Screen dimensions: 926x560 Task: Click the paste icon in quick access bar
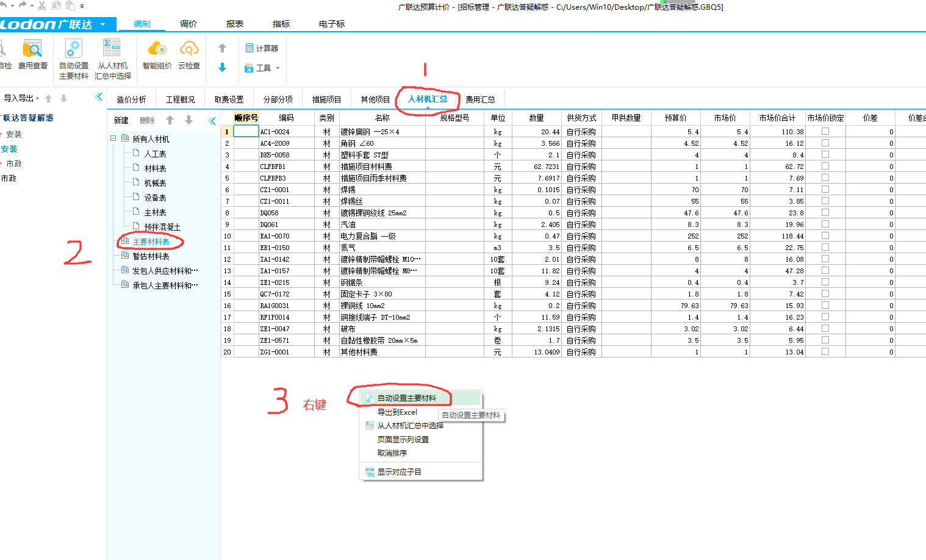(x=70, y=5)
